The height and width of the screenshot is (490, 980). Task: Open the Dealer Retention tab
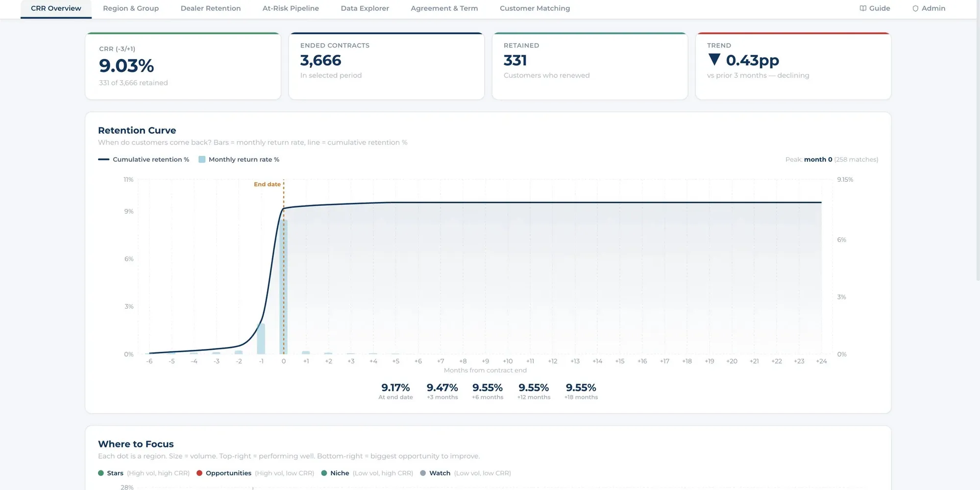[x=211, y=8]
